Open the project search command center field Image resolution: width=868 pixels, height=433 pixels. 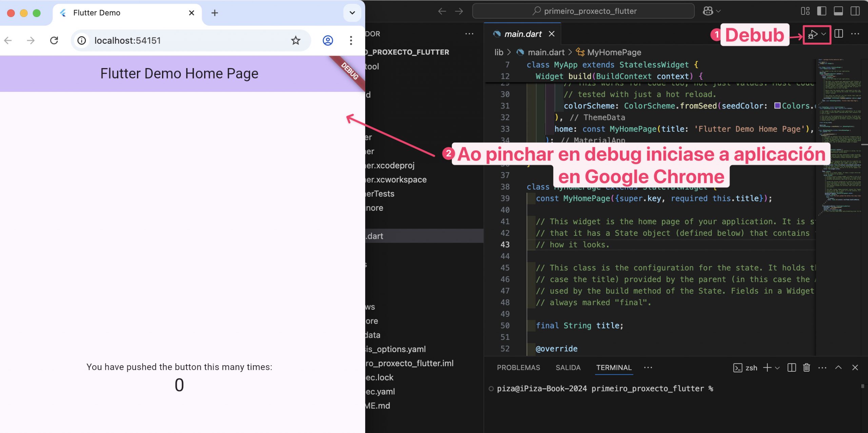tap(583, 11)
